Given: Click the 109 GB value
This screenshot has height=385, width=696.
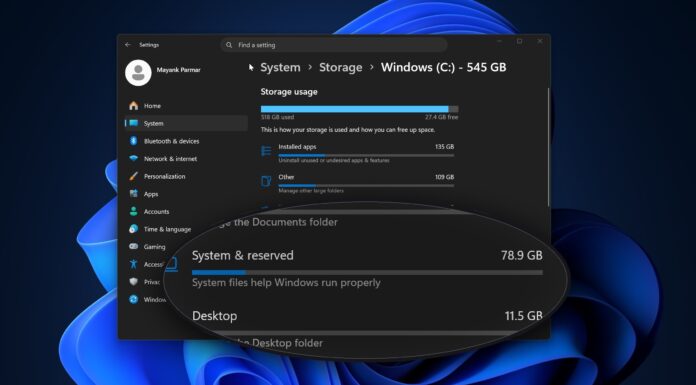Looking at the screenshot, I should pos(445,177).
